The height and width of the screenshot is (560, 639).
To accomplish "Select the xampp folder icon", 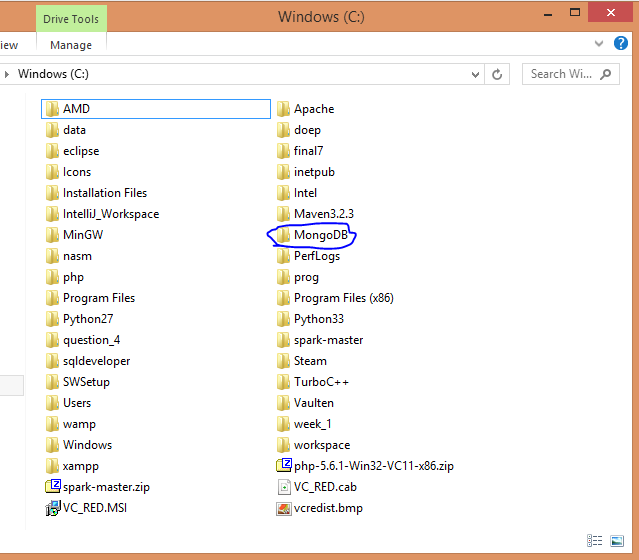I will click(52, 466).
